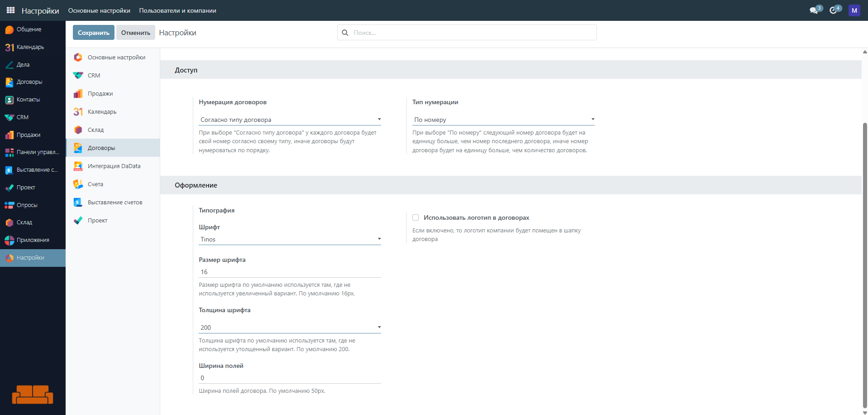This screenshot has width=868, height=415.
Task: Open the Основные настройки top menu
Action: 99,10
